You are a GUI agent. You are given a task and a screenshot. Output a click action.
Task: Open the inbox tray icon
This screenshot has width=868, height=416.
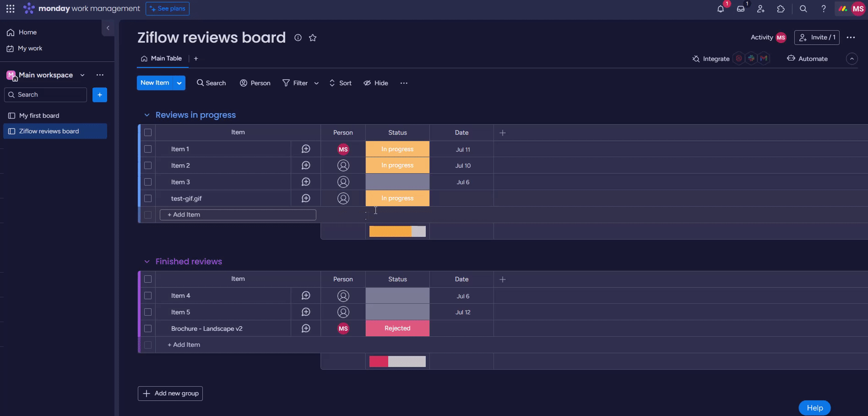click(740, 9)
